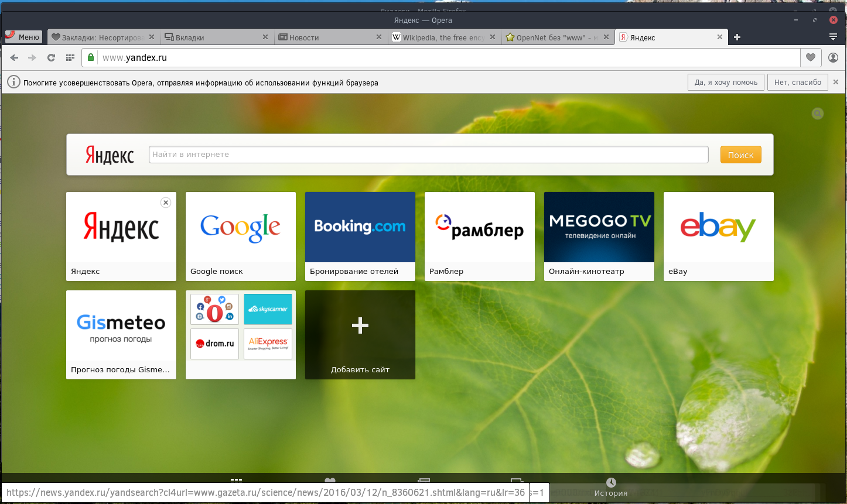Focus the www.yandex.ru address bar
The width and height of the screenshot is (847, 504).
pyautogui.click(x=448, y=57)
